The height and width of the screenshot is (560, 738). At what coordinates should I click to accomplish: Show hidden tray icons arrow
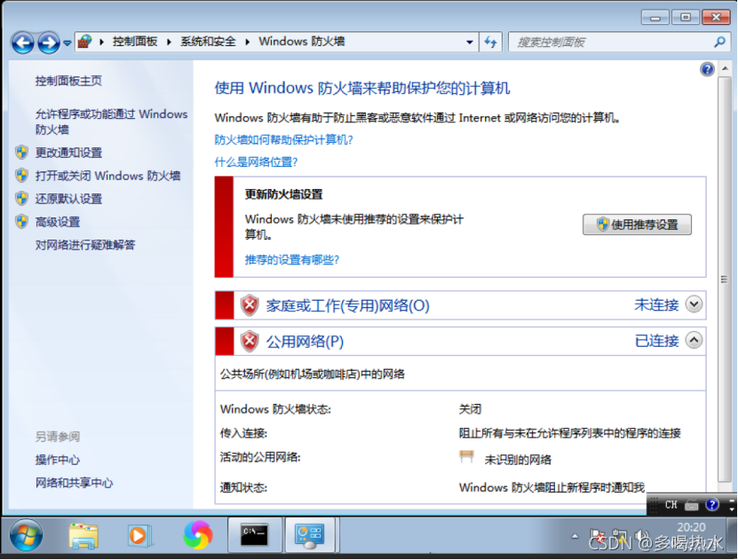575,536
